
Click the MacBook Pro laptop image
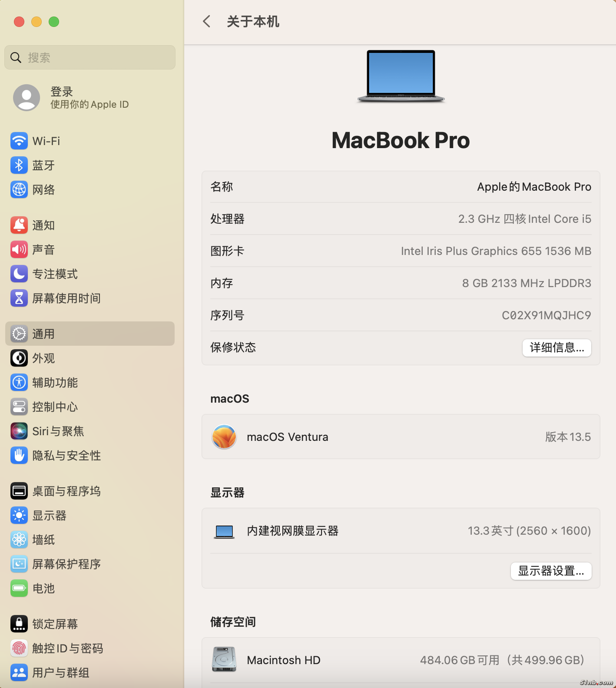401,76
